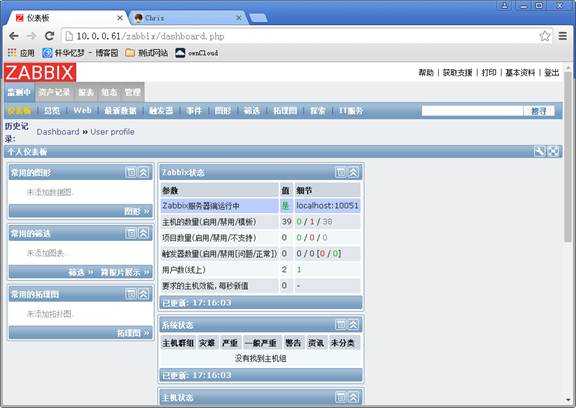Collapse the 常用的图形 widget
The image size is (576, 408).
[x=144, y=172]
